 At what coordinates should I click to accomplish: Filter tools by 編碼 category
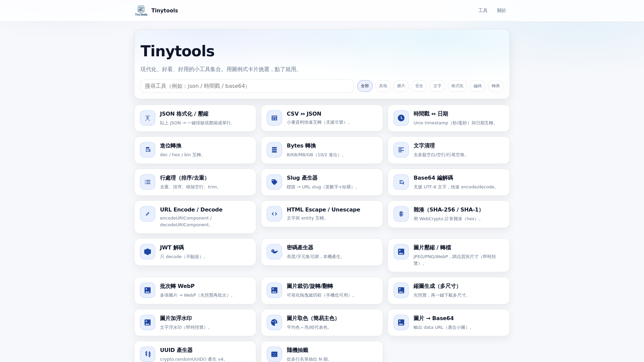(478, 86)
